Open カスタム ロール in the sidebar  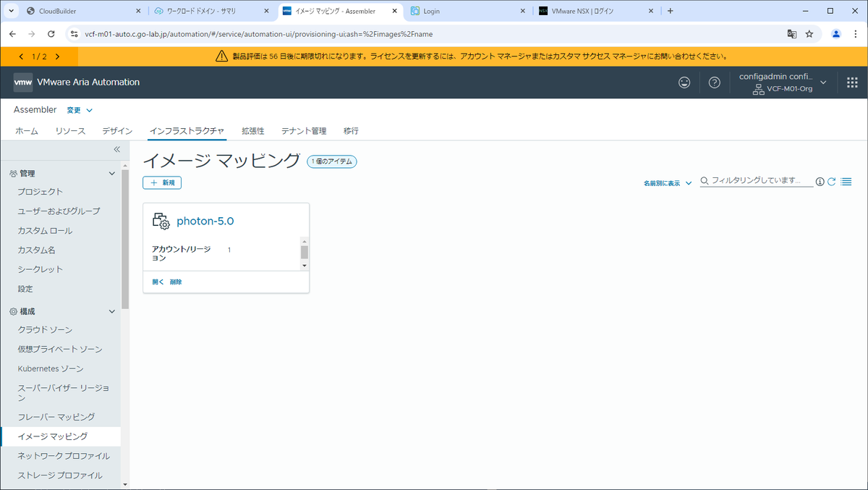pyautogui.click(x=45, y=231)
